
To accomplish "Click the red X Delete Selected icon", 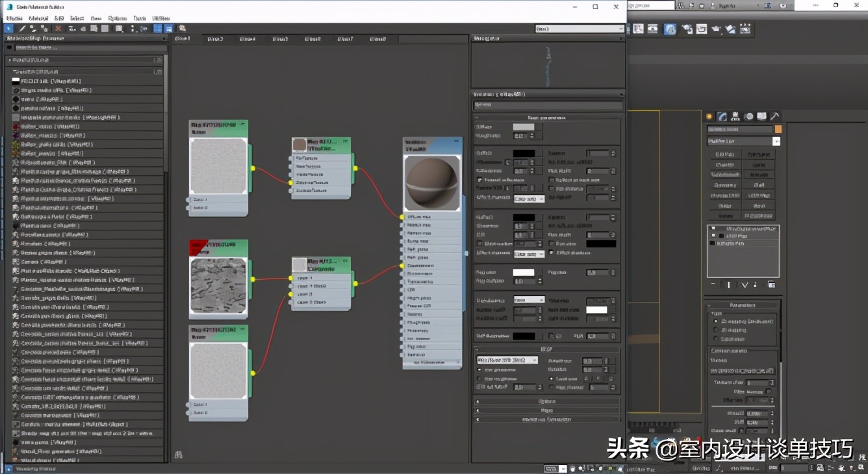I will click(x=58, y=29).
